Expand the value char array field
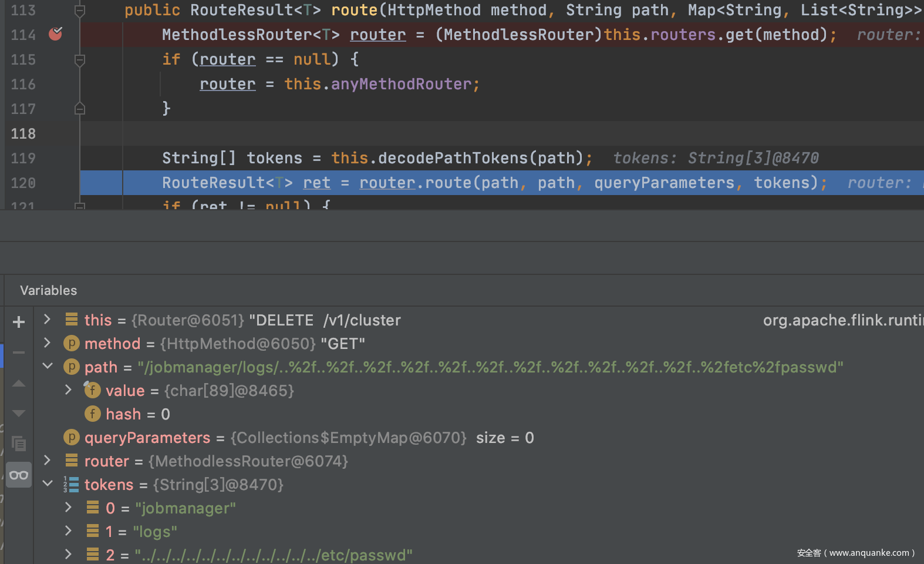Viewport: 924px width, 564px height. click(69, 390)
